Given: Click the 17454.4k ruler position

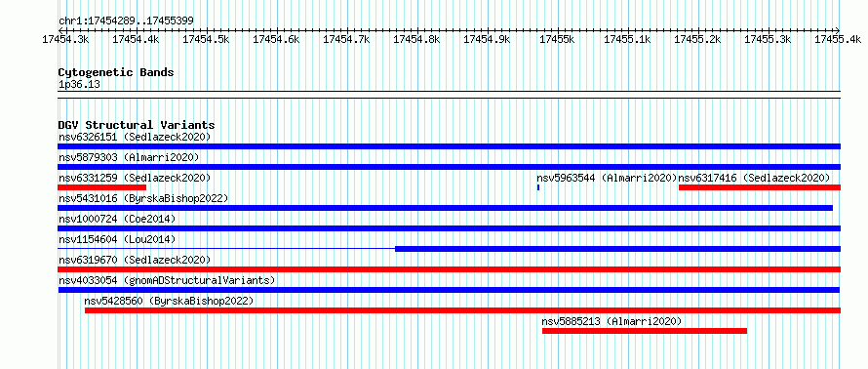Looking at the screenshot, I should coord(136,39).
